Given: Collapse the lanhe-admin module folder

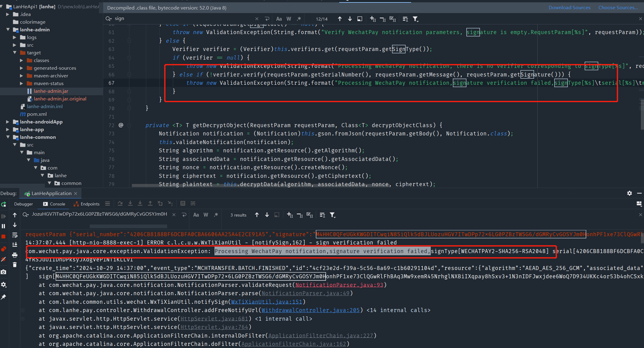Looking at the screenshot, I should point(8,30).
